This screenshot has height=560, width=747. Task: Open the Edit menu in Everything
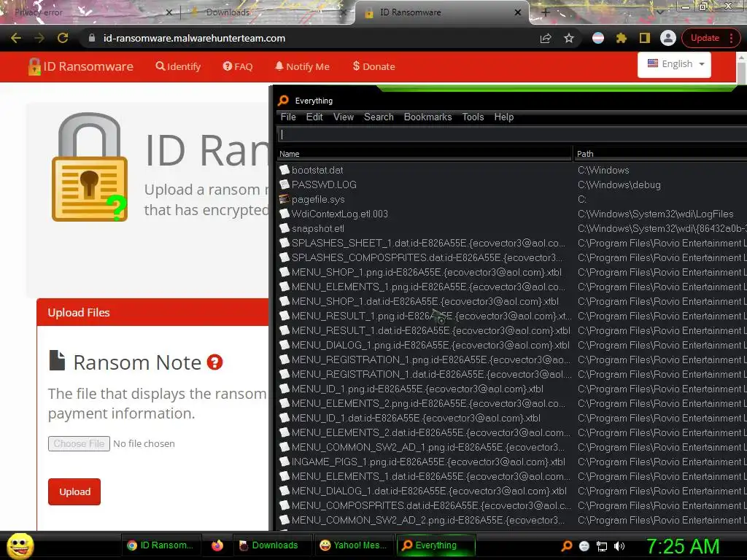tap(314, 117)
